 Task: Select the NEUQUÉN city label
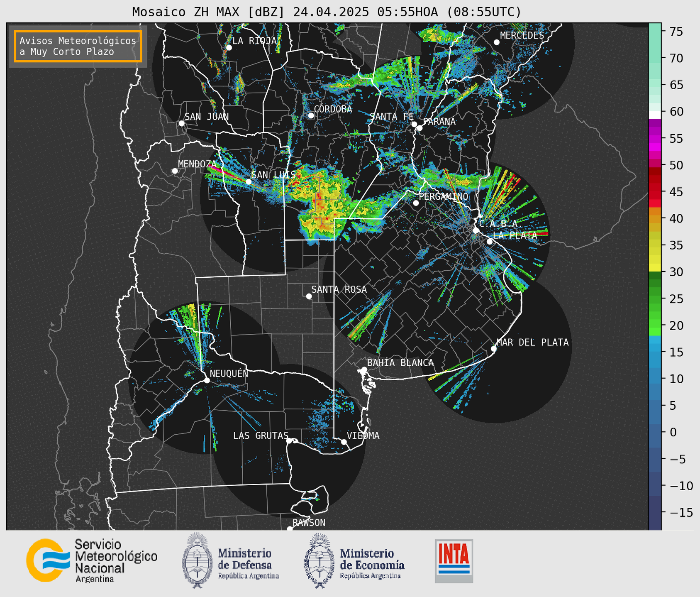click(229, 373)
